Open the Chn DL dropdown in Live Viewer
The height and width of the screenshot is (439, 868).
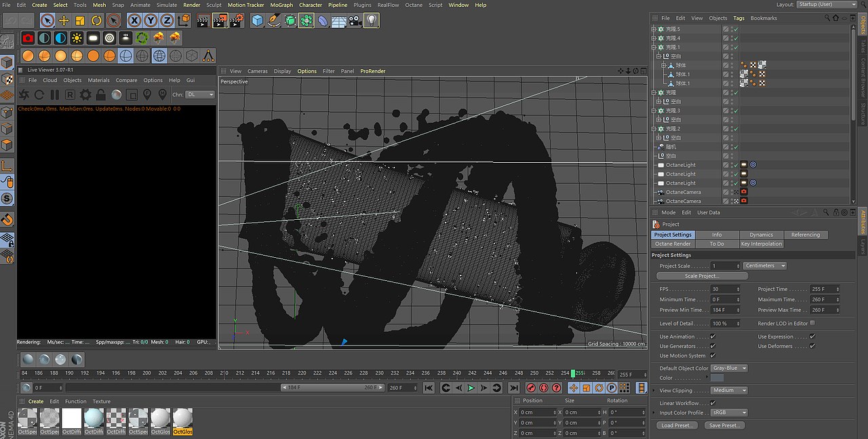click(x=200, y=94)
